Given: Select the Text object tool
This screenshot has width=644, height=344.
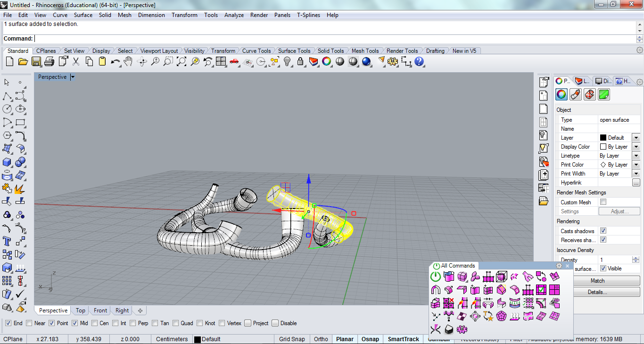Looking at the screenshot, I should tap(7, 242).
